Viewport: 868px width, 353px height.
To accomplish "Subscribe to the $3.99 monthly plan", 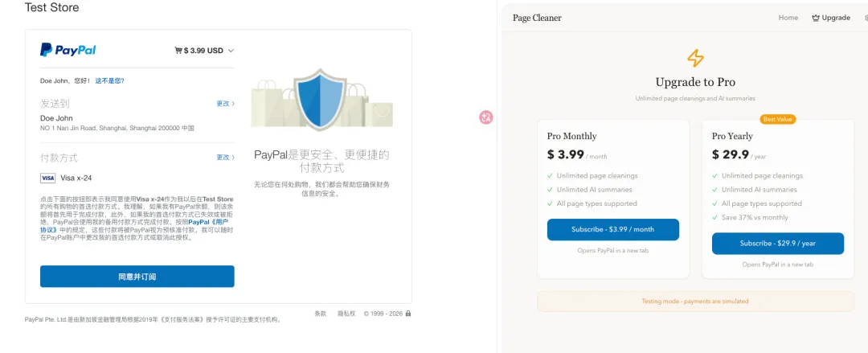I will pos(612,229).
